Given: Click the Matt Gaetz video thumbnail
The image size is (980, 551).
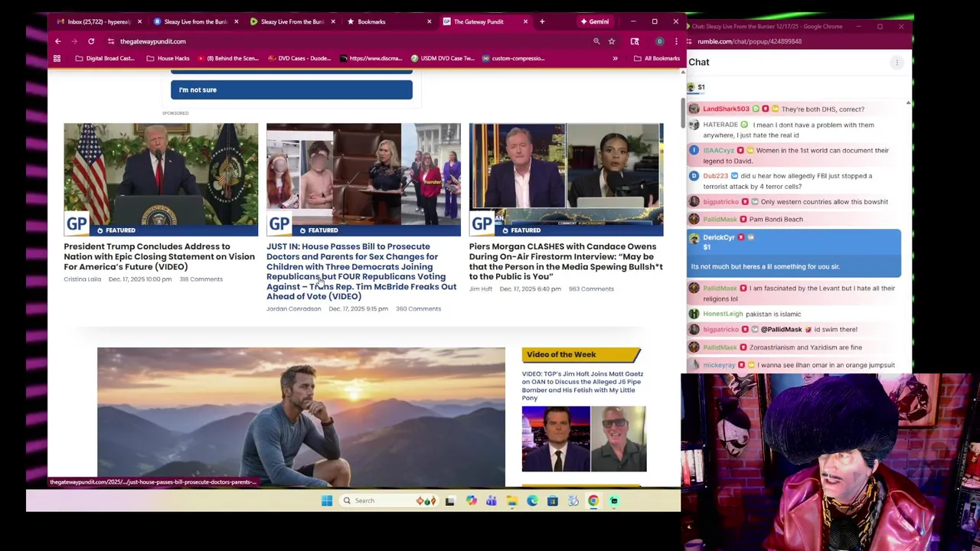Looking at the screenshot, I should 584,439.
